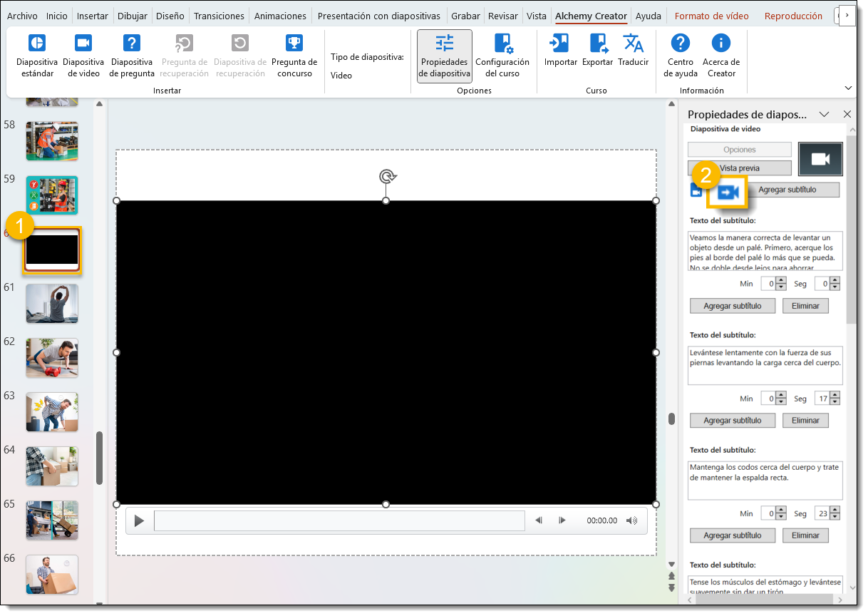Show more ribbon tabs with arrow
This screenshot has width=868, height=616.
click(x=846, y=15)
